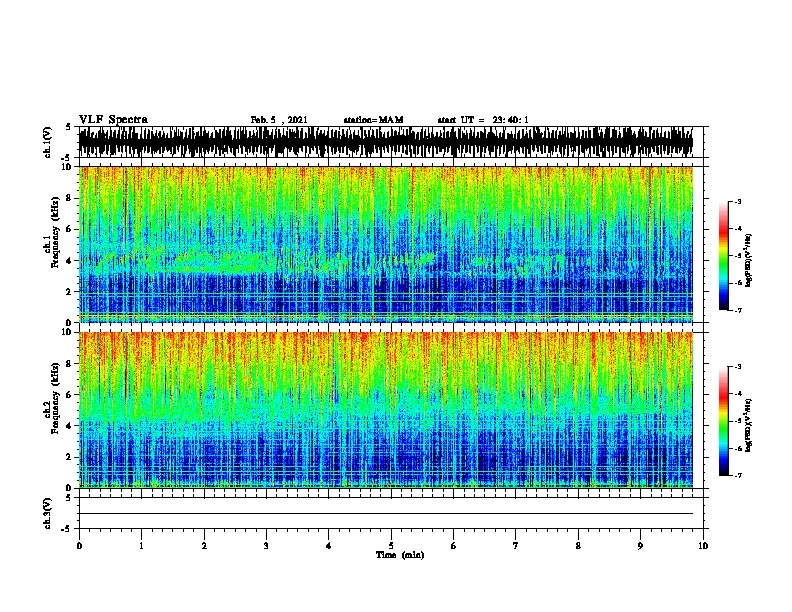Click the ch.2 colorbar log(PSD) unit label
Screen dimensions: 792x612
(749, 426)
